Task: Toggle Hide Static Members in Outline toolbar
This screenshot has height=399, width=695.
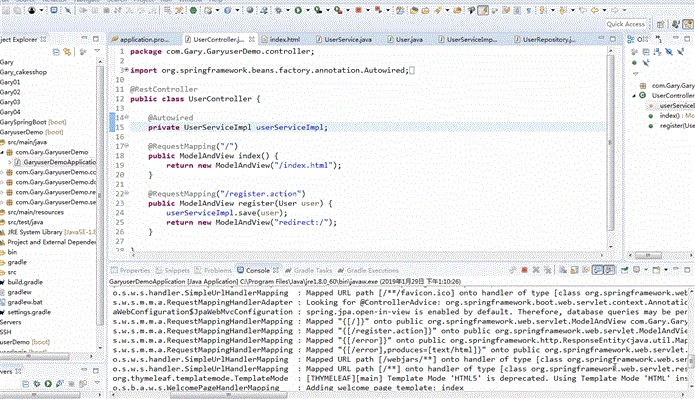Action: click(680, 52)
